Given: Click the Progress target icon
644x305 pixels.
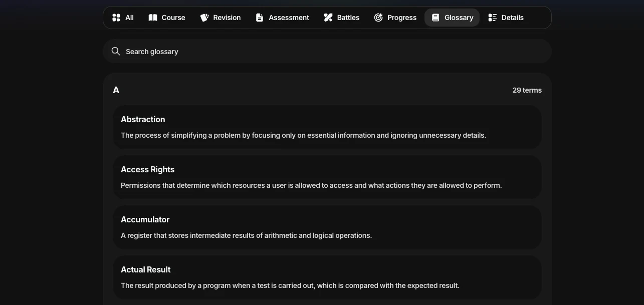Looking at the screenshot, I should click(378, 18).
